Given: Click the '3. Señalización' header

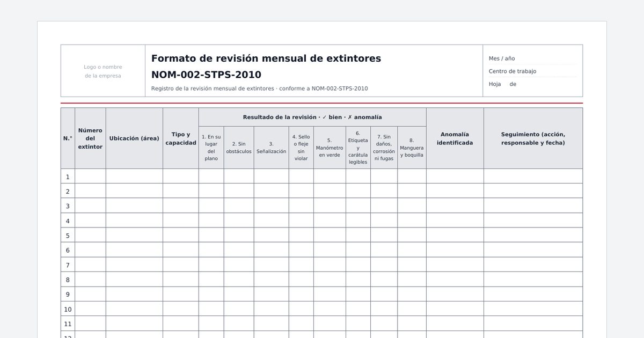Looking at the screenshot, I should pos(272,148).
